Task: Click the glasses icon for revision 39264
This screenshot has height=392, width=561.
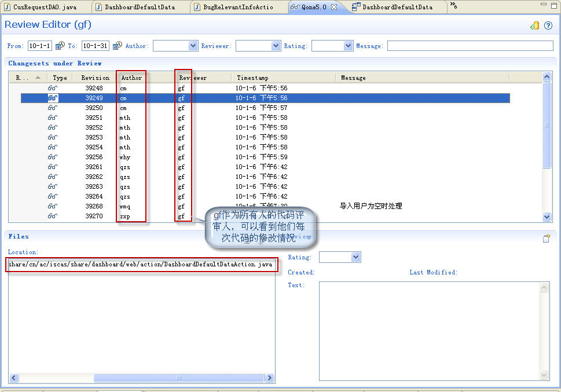Action: click(x=53, y=196)
